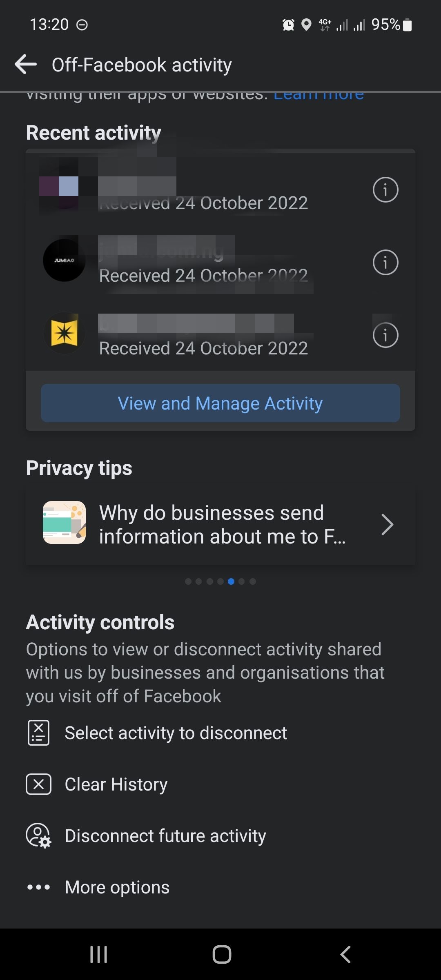Tap the Activity controls section heading
The width and height of the screenshot is (441, 980).
point(100,621)
